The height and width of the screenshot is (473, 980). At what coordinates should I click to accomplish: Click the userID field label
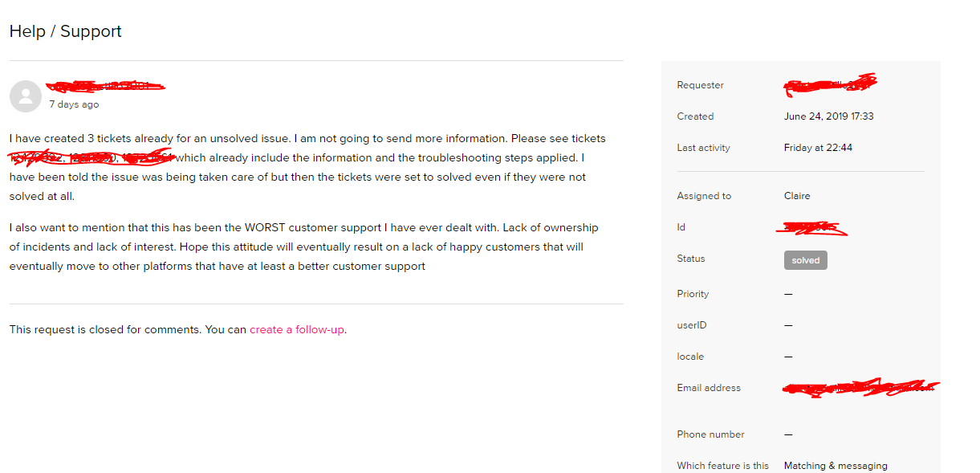click(692, 325)
